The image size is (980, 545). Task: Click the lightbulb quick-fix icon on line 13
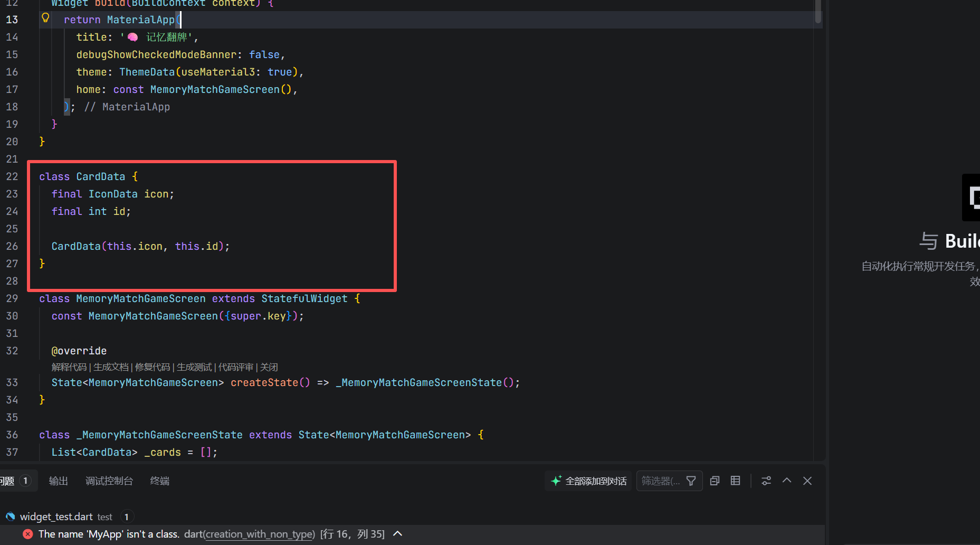pyautogui.click(x=45, y=18)
